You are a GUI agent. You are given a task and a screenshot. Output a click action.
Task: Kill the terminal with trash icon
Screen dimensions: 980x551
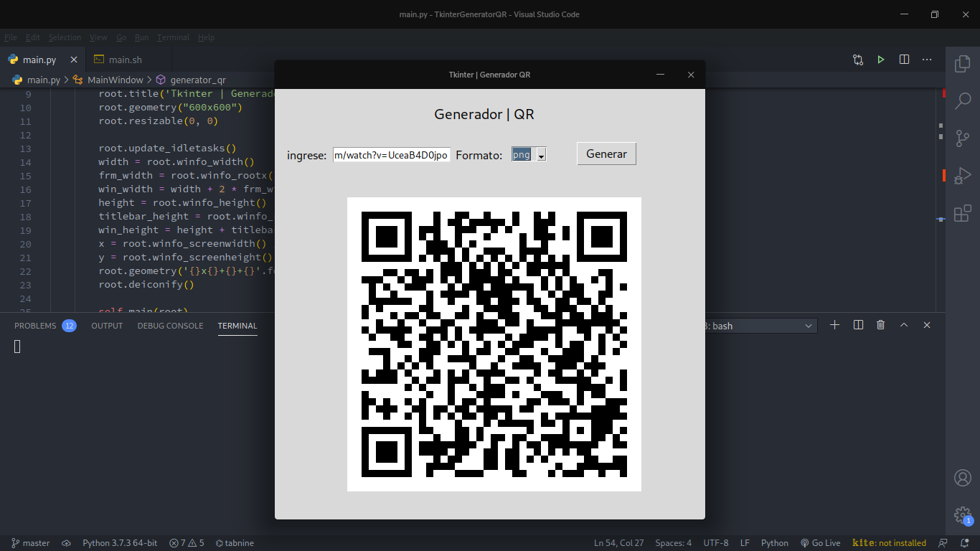tap(881, 325)
